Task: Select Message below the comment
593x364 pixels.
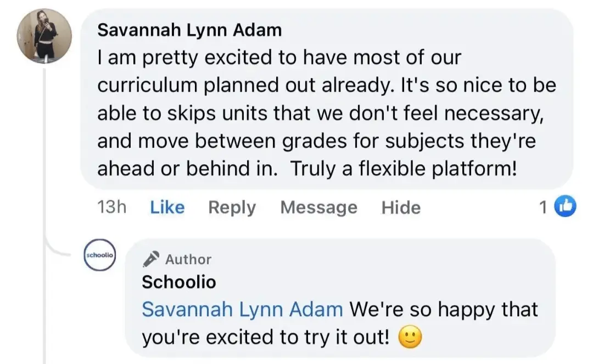Action: pyautogui.click(x=318, y=208)
